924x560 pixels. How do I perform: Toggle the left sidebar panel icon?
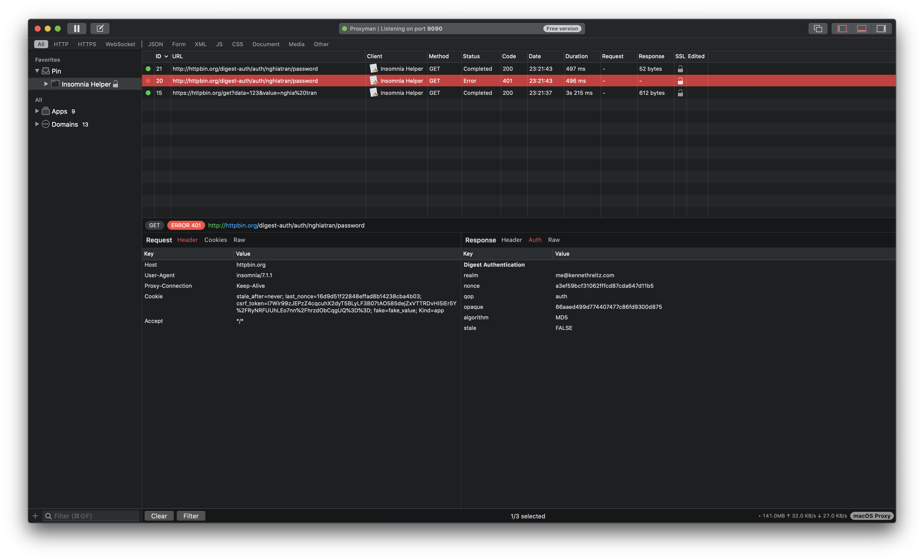pyautogui.click(x=842, y=29)
